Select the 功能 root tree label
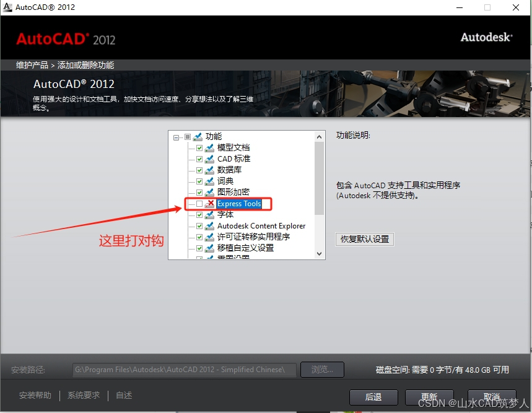 coord(214,136)
